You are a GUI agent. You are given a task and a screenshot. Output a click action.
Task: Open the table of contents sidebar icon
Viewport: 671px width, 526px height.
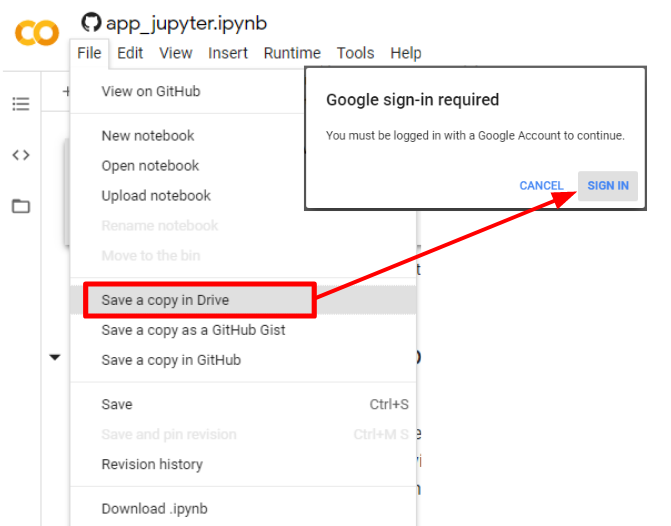[21, 104]
